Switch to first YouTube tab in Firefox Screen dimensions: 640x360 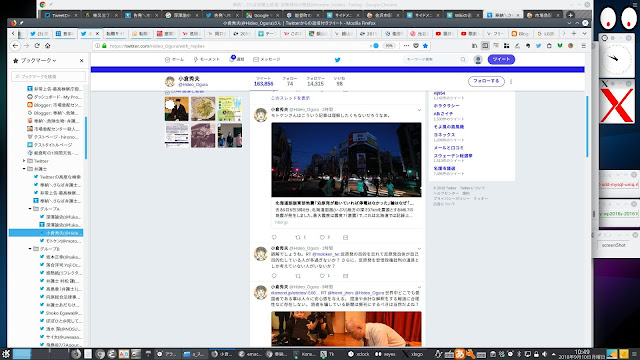[x=445, y=34]
